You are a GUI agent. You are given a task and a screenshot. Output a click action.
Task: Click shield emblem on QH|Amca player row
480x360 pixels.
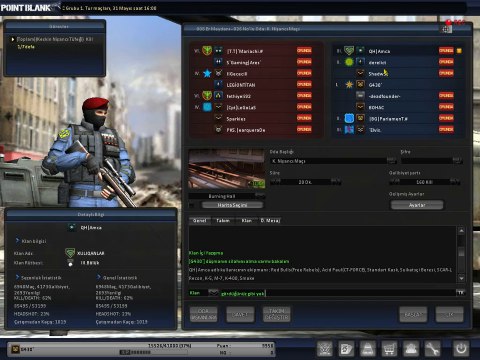(x=349, y=51)
